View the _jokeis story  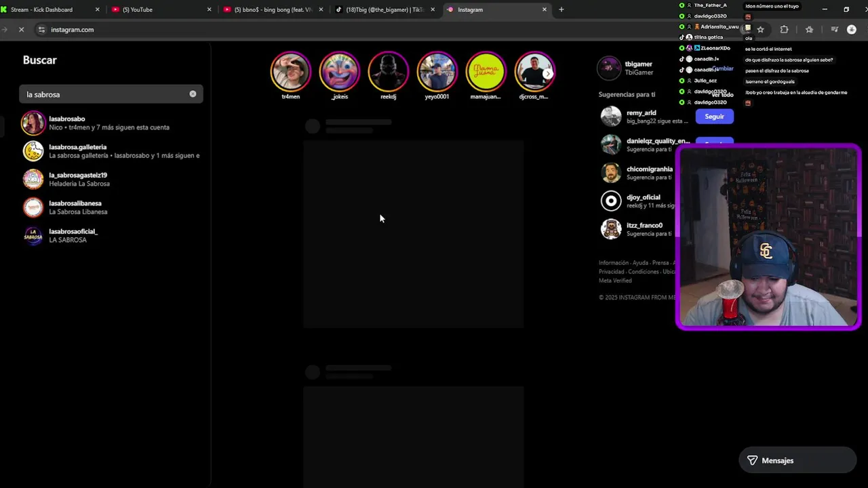[x=340, y=71]
